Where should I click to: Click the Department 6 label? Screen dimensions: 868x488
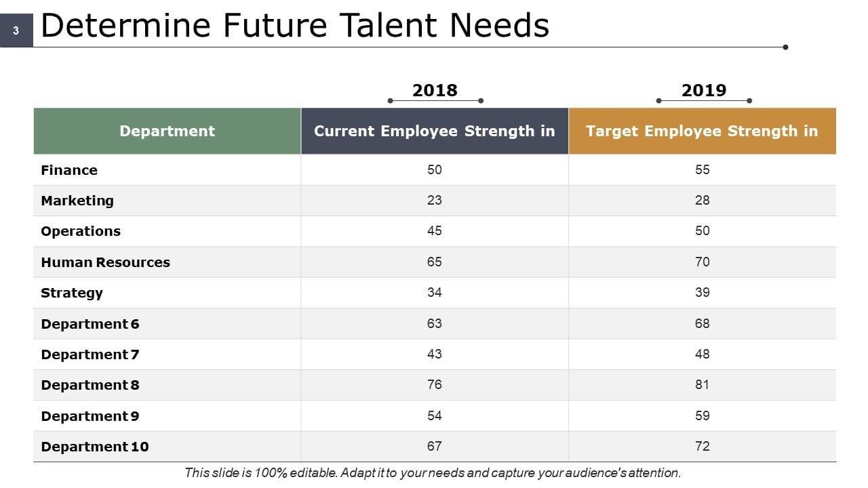click(x=90, y=324)
